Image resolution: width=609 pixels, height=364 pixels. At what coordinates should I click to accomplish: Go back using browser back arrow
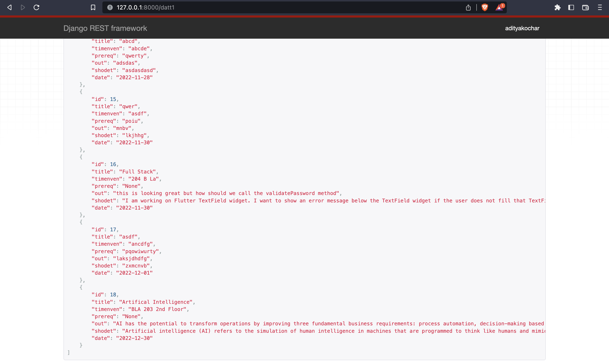tap(10, 7)
